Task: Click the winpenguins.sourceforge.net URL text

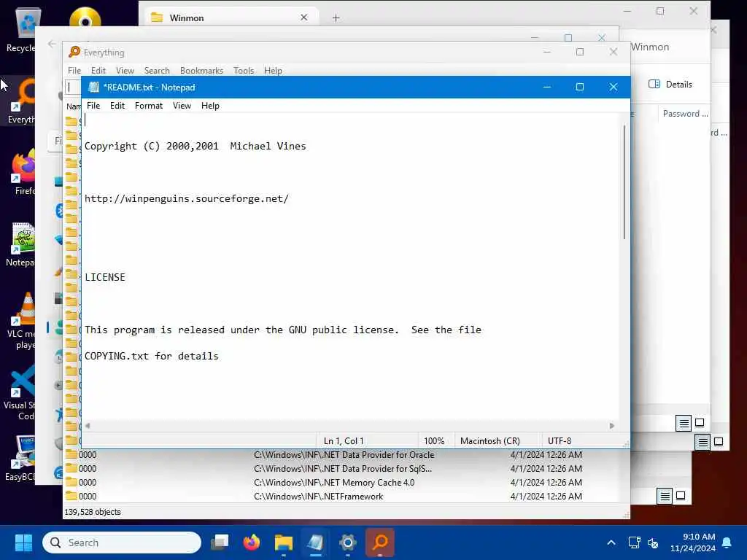Action: tap(186, 198)
